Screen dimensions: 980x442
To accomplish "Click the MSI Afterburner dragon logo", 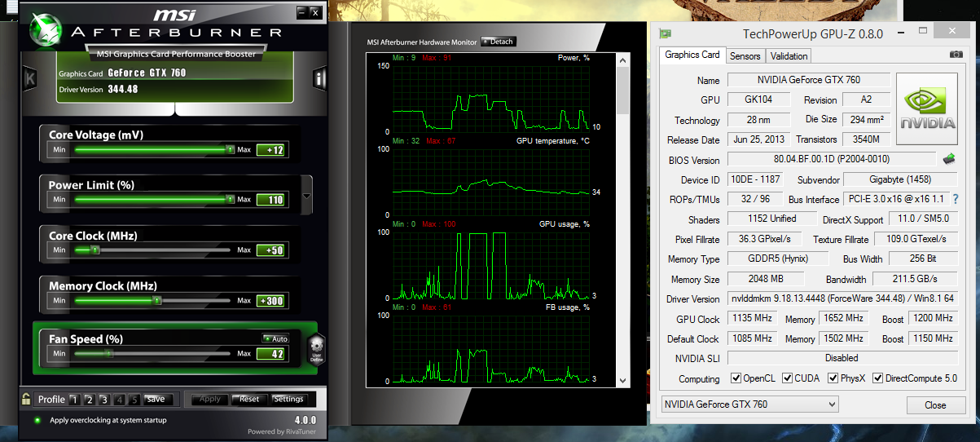I will pos(45,30).
